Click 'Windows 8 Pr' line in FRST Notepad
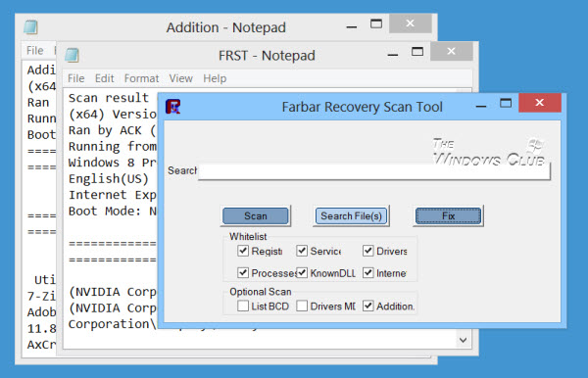The image size is (588, 378). [112, 163]
